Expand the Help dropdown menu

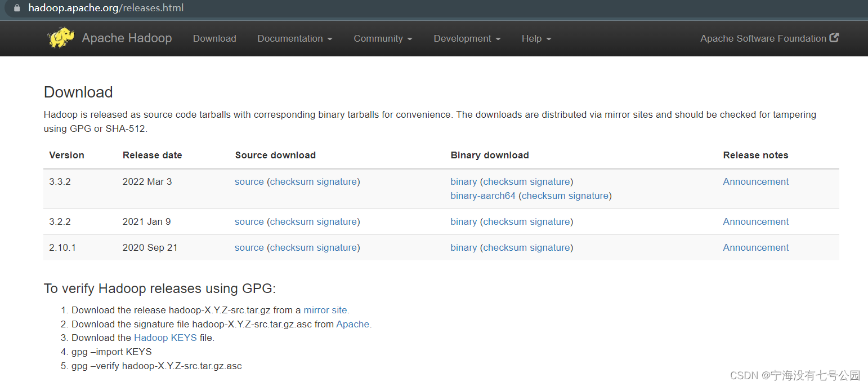536,38
